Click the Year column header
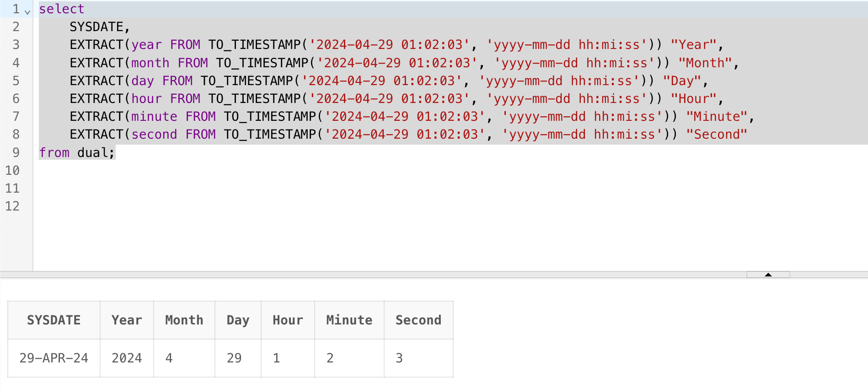868x389 pixels. 127,320
